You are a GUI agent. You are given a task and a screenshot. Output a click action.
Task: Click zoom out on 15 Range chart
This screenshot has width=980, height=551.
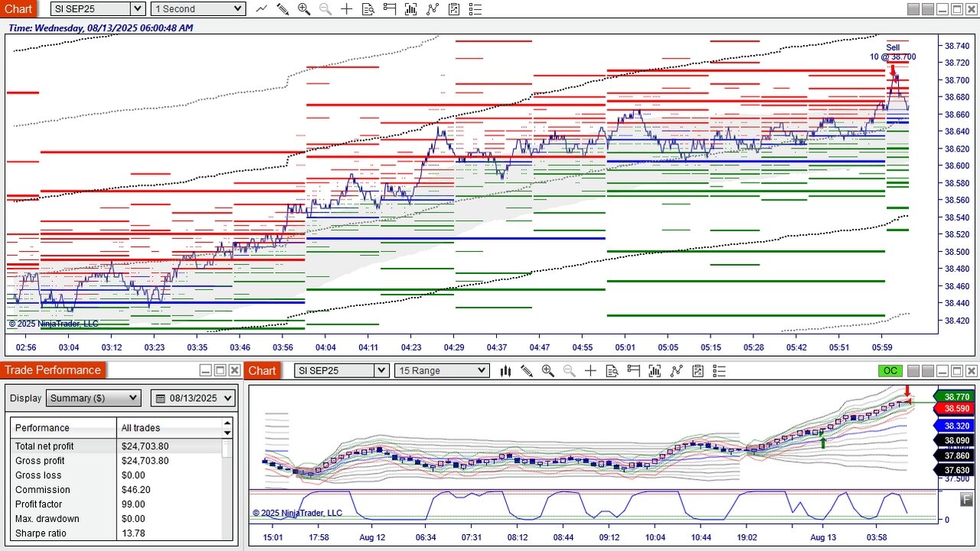pyautogui.click(x=570, y=370)
